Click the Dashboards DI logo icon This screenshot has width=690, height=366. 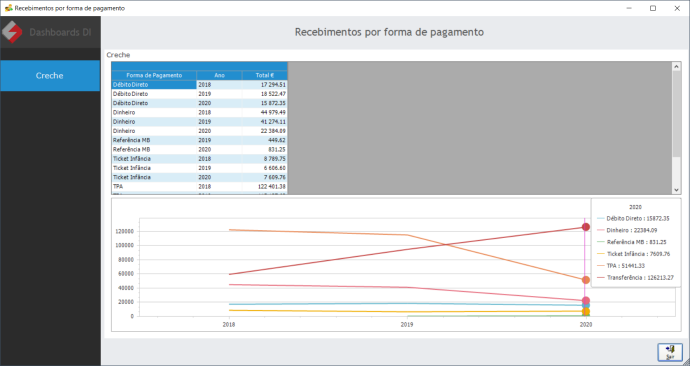pyautogui.click(x=12, y=32)
